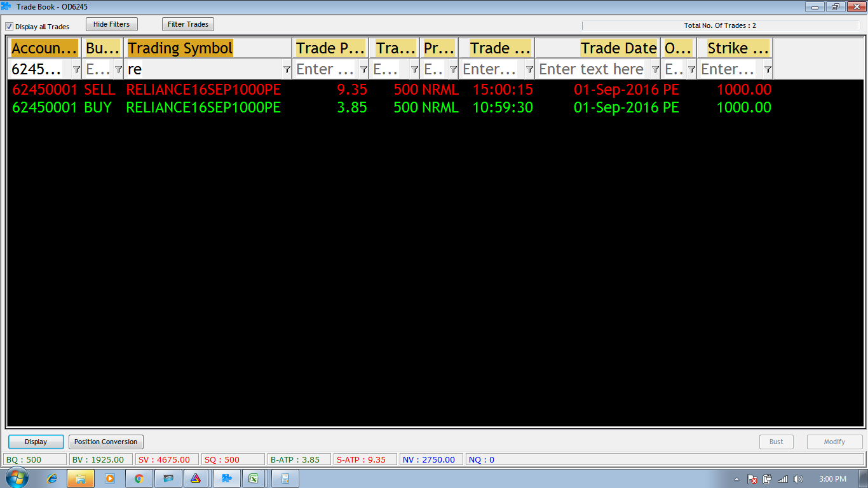The image size is (868, 488).
Task: Open the Trade Price filter dropdown
Action: (x=363, y=69)
